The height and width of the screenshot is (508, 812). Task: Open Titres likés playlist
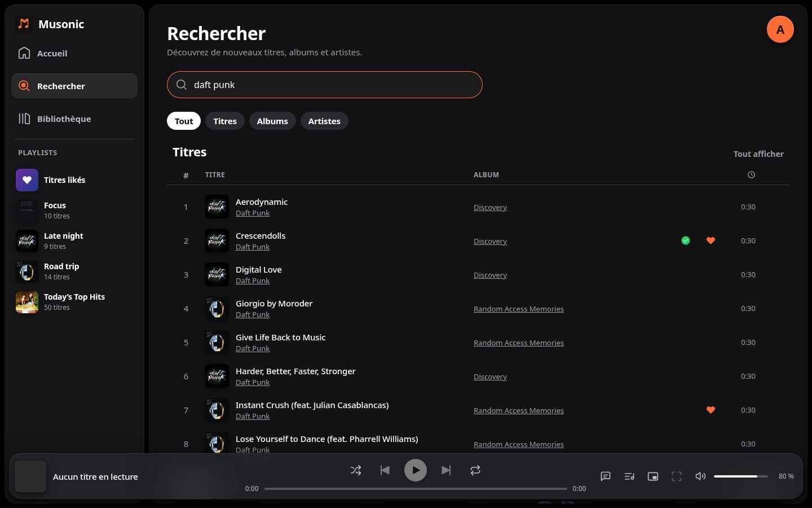(74, 180)
